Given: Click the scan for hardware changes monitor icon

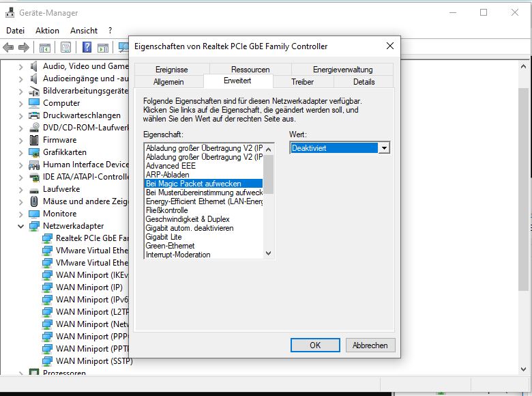Looking at the screenshot, I should (x=123, y=47).
